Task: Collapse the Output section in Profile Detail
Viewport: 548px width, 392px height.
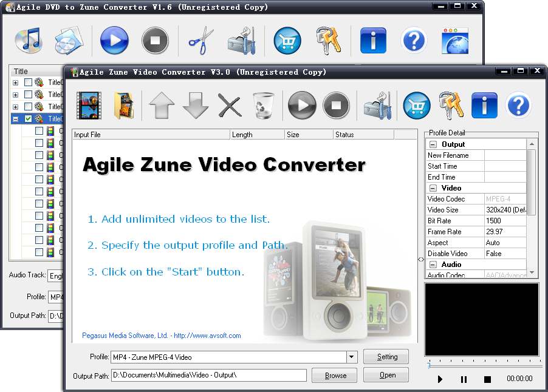Action: point(433,144)
